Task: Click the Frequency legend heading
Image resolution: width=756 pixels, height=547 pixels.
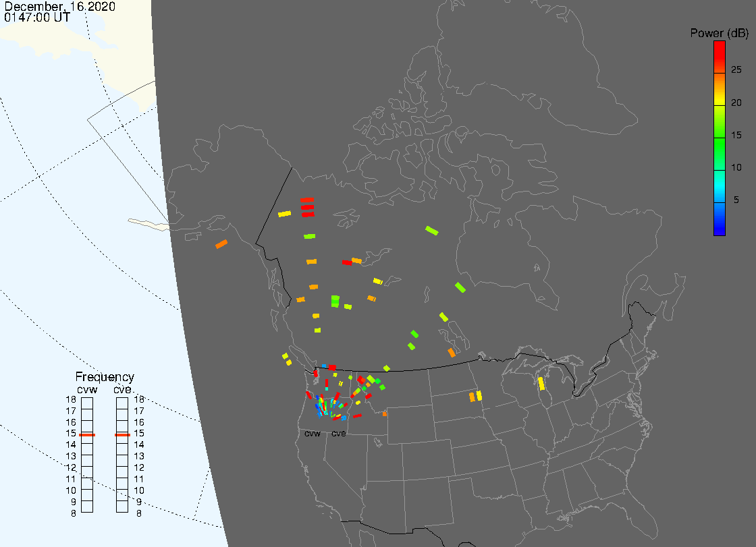Action: click(105, 377)
